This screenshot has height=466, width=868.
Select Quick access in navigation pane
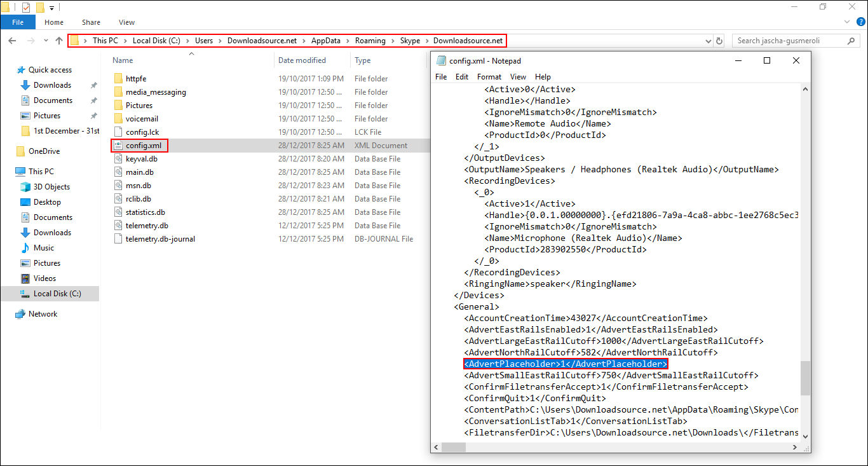(x=50, y=70)
